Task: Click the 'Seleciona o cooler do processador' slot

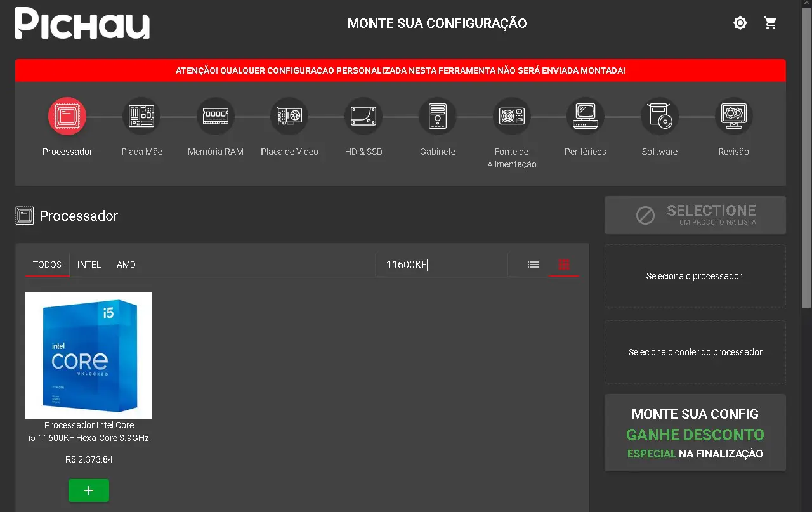Action: coord(695,352)
